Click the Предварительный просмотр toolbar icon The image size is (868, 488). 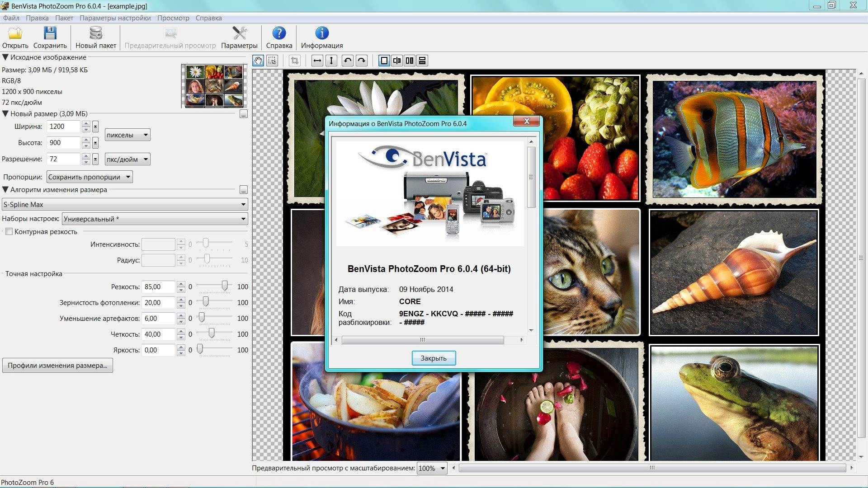pyautogui.click(x=170, y=33)
